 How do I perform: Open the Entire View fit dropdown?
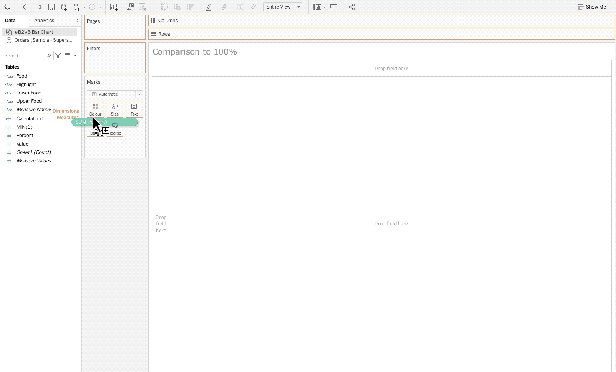(283, 7)
